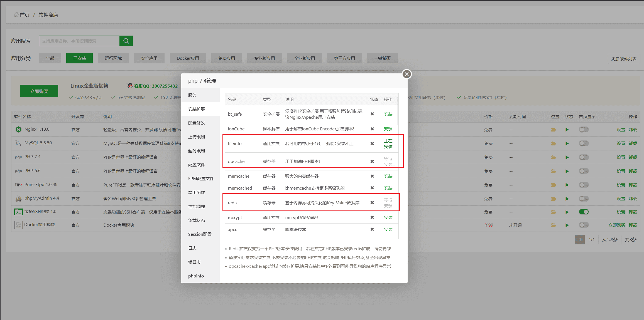This screenshot has width=644, height=320.
Task: Click the 宝塔SSH终端 terminal icon
Action: point(18,212)
